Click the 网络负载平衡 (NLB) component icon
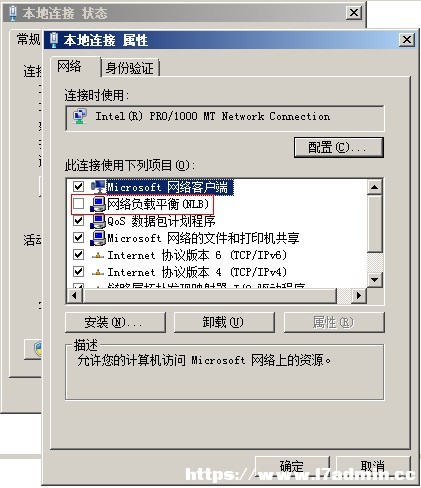421x488 pixels. [x=98, y=204]
